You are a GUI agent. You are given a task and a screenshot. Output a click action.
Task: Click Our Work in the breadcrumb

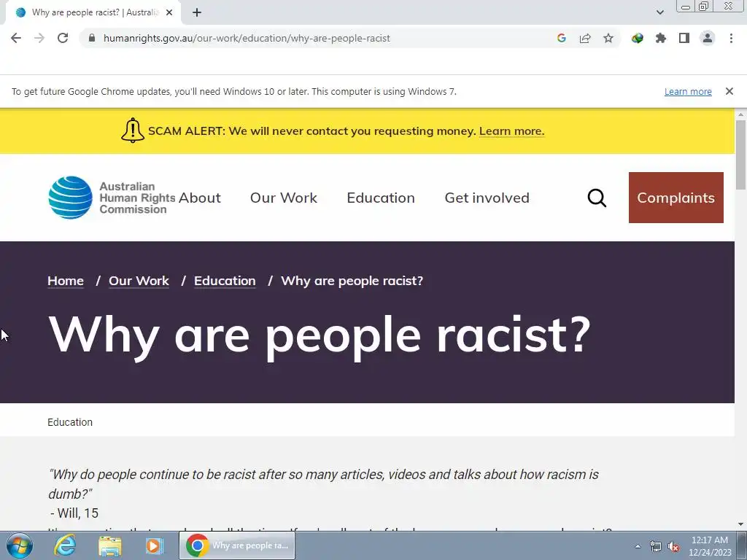point(139,281)
